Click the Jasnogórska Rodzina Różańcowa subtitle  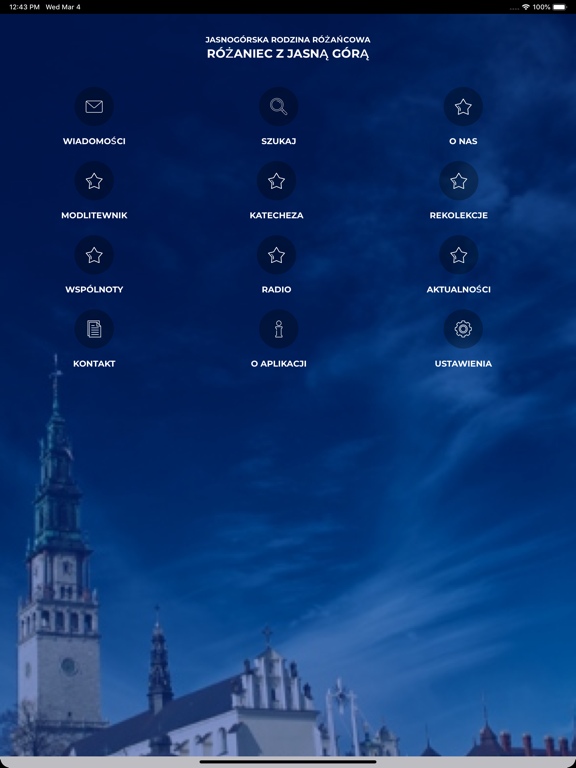[288, 40]
